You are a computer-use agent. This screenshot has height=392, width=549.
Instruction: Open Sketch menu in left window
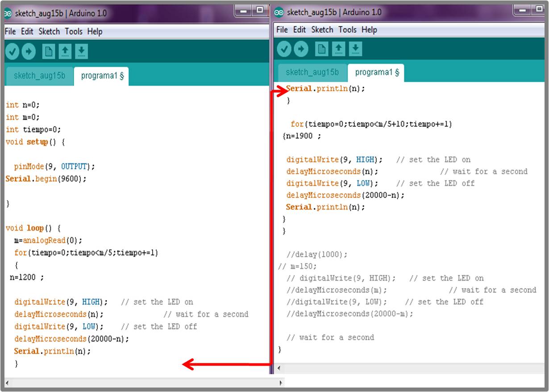[x=49, y=31]
